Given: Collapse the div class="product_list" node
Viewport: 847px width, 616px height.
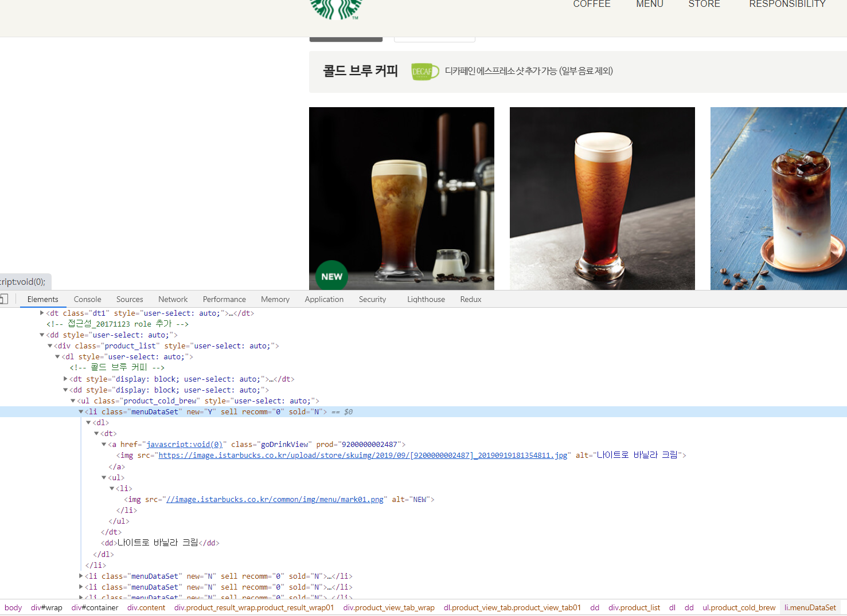Looking at the screenshot, I should pyautogui.click(x=50, y=346).
